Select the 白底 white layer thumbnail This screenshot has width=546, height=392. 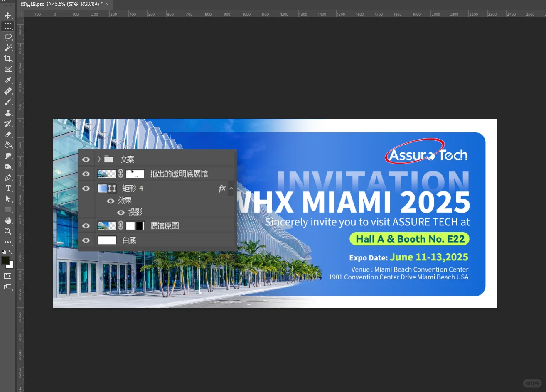point(107,240)
